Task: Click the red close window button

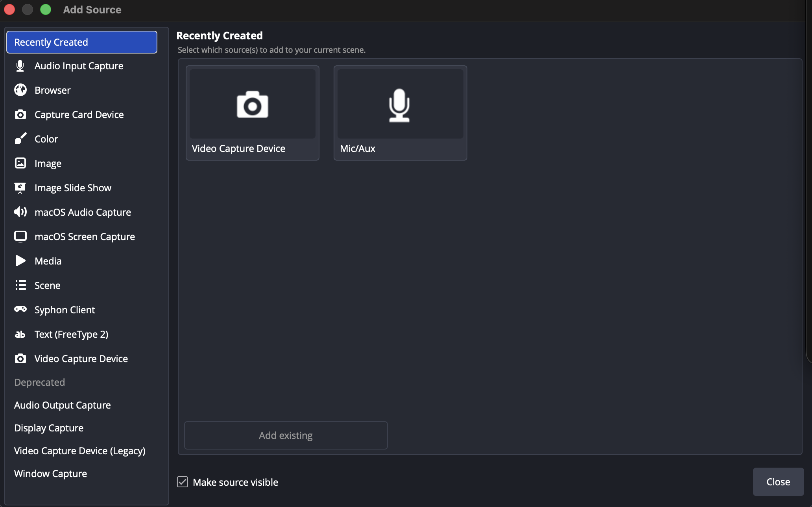Action: 9,9
